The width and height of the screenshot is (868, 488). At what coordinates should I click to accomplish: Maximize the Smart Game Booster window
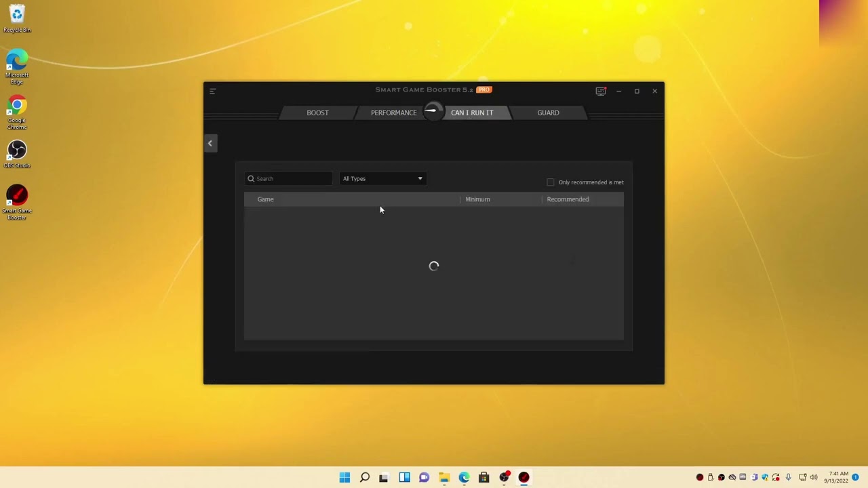(637, 91)
